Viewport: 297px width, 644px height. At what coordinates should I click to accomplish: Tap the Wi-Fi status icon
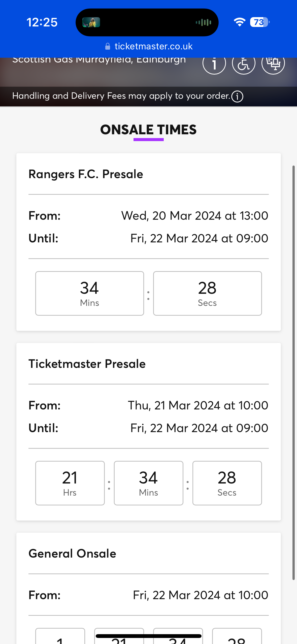click(239, 22)
